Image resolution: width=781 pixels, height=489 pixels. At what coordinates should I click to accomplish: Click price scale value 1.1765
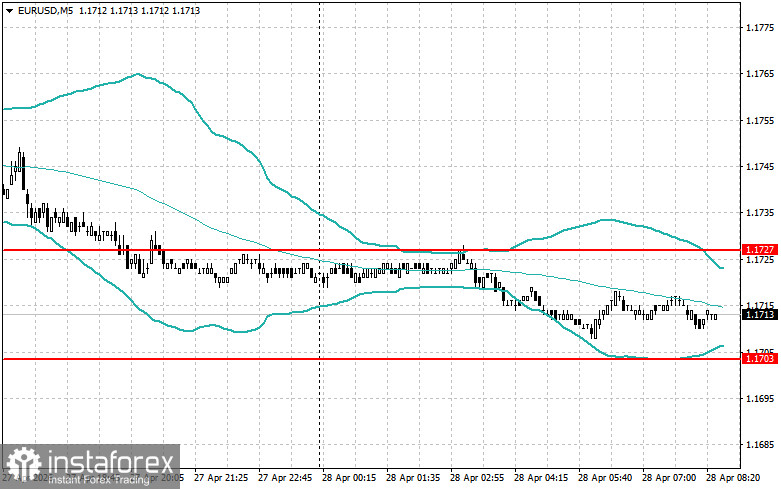click(760, 74)
